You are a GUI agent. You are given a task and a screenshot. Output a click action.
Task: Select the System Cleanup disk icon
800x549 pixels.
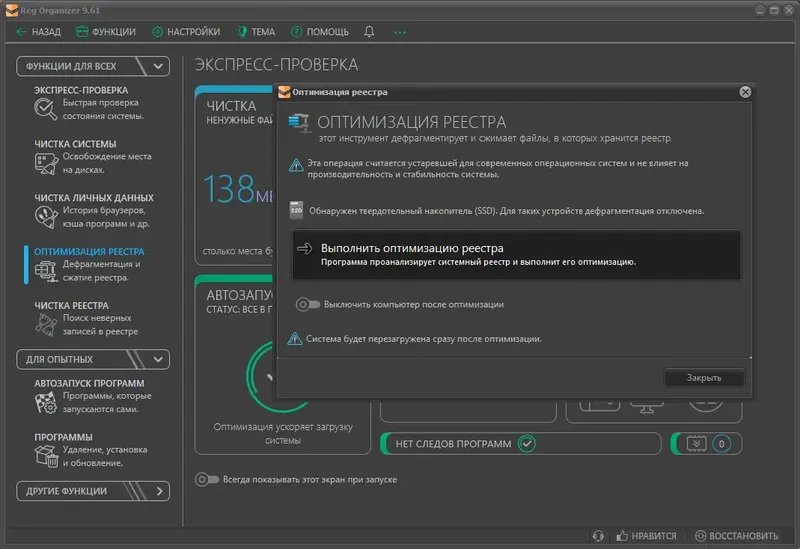46,164
